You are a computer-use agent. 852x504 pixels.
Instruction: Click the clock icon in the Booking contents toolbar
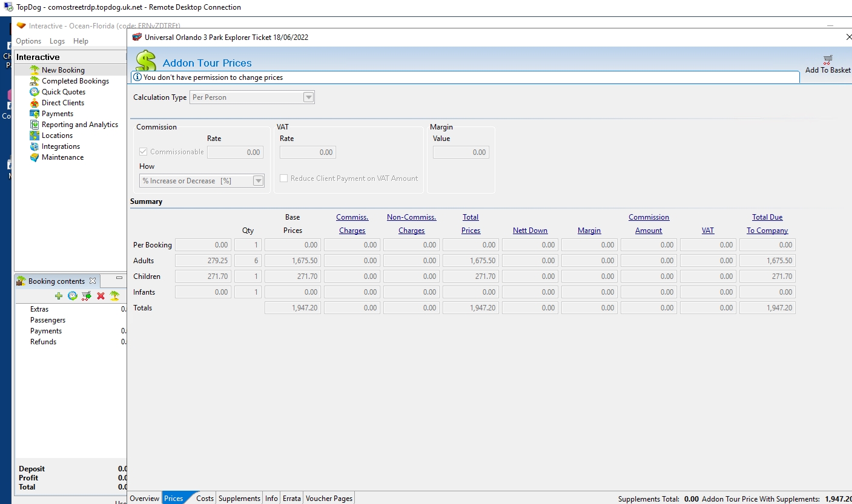(73, 296)
